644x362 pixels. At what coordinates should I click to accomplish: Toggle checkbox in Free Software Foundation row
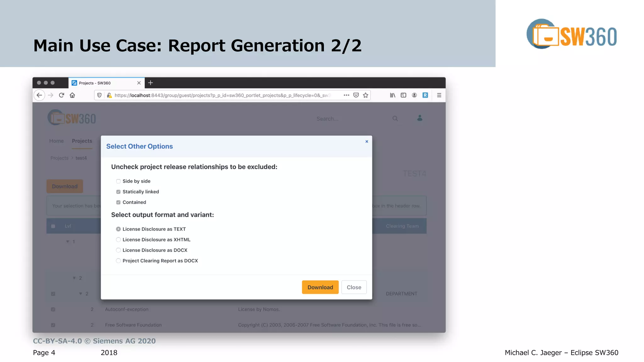[x=53, y=325]
